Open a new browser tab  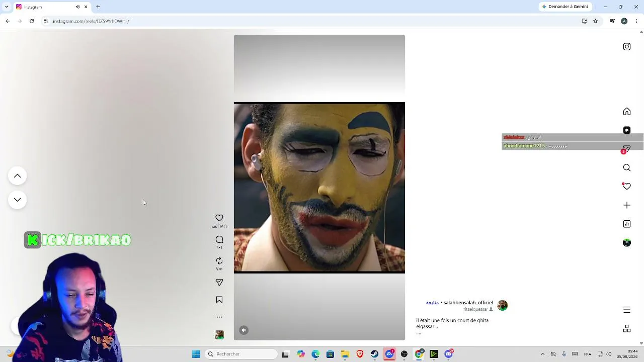click(98, 7)
